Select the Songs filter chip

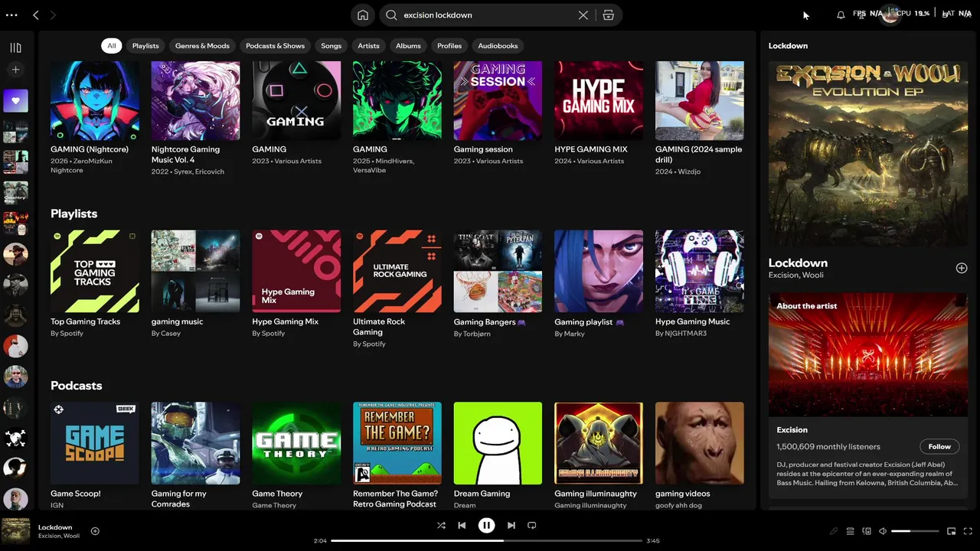tap(332, 45)
